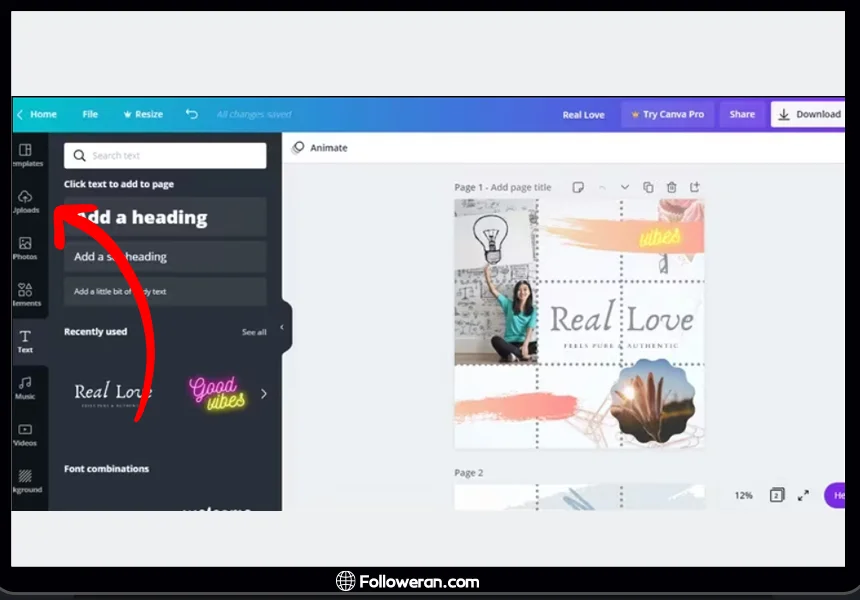The width and height of the screenshot is (860, 600).
Task: Click the Search text input field
Action: tap(165, 156)
